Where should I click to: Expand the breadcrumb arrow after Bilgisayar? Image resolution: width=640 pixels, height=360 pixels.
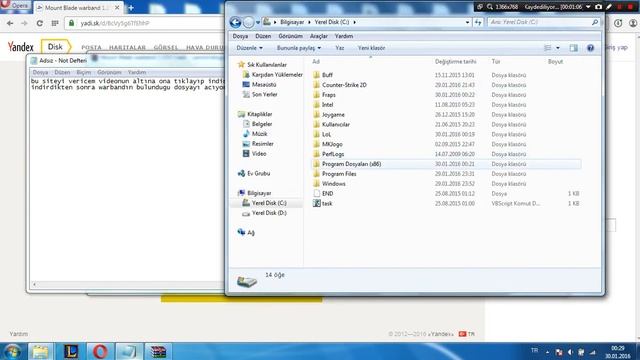point(309,22)
